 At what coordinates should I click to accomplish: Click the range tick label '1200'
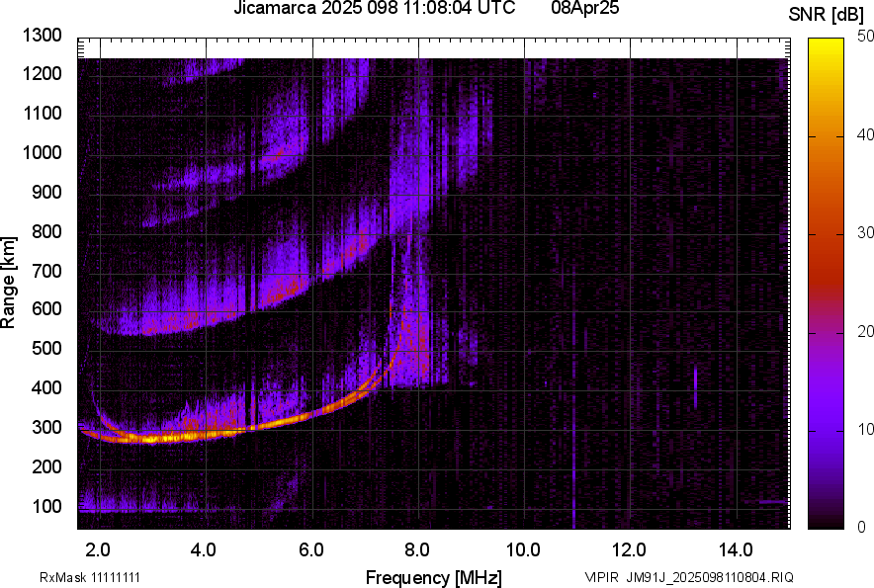pyautogui.click(x=42, y=73)
